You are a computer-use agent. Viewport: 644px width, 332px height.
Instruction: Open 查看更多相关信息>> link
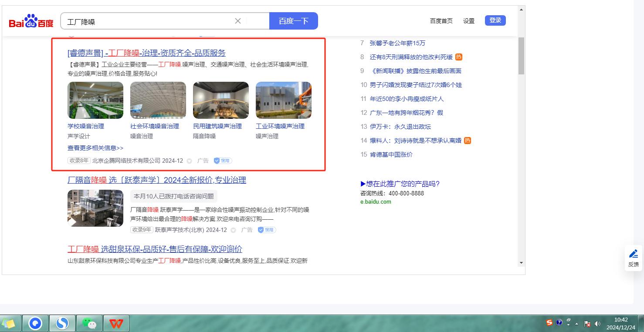95,148
